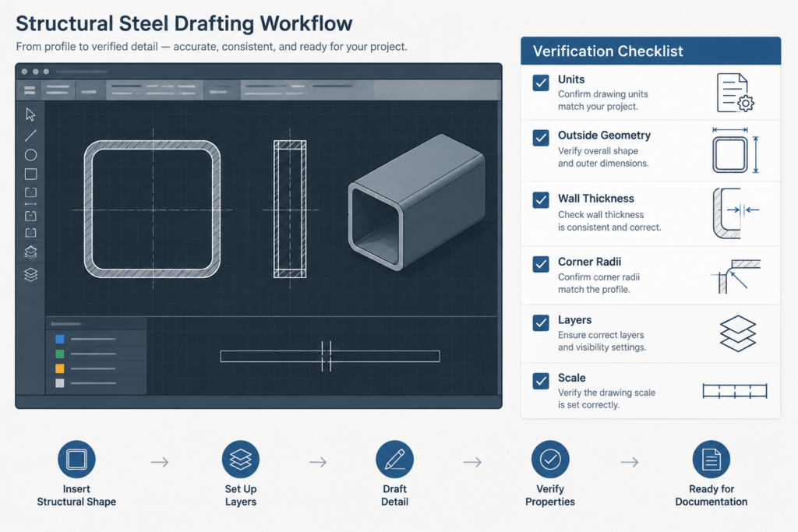The image size is (798, 532).
Task: Pick the gray layer color swatch
Action: click(59, 383)
